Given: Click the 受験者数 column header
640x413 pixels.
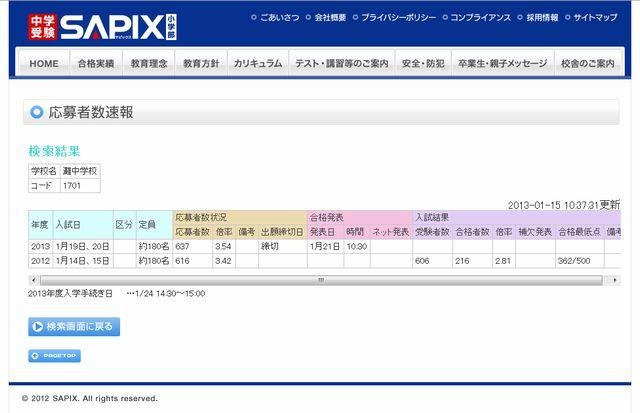Looking at the screenshot, I should point(432,232).
